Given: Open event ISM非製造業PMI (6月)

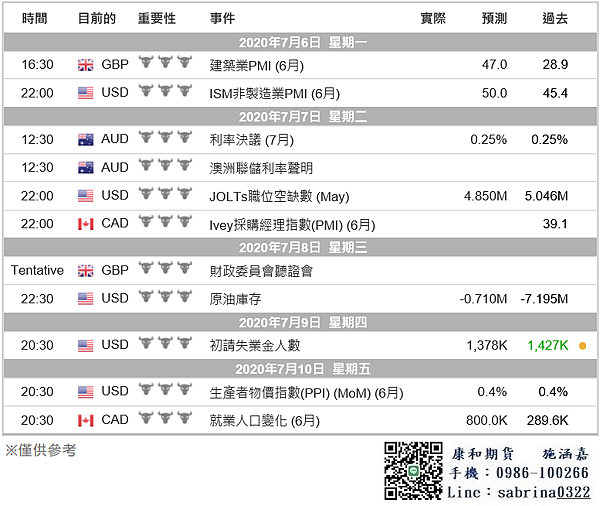Looking at the screenshot, I should [x=274, y=93].
